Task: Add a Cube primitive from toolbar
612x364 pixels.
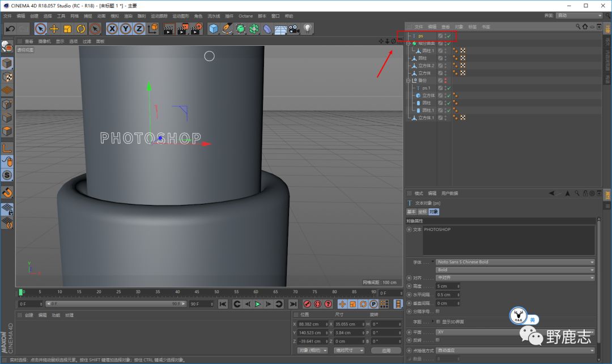Action: 213,29
